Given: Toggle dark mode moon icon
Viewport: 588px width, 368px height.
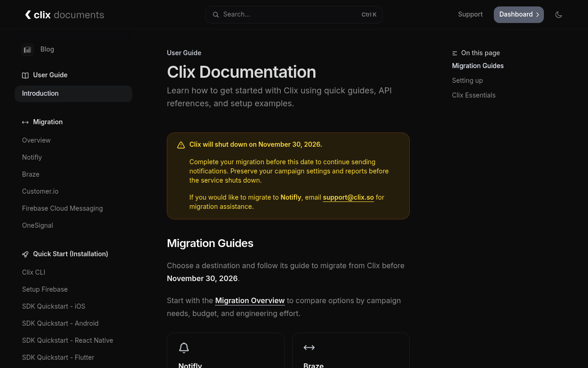Looking at the screenshot, I should [559, 15].
